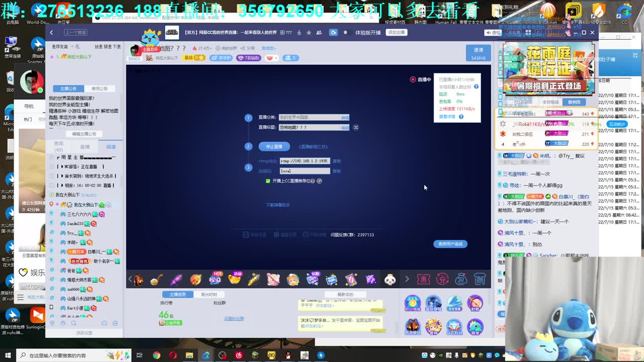
Task: Click the 添加主播 button
Action: pos(396,33)
